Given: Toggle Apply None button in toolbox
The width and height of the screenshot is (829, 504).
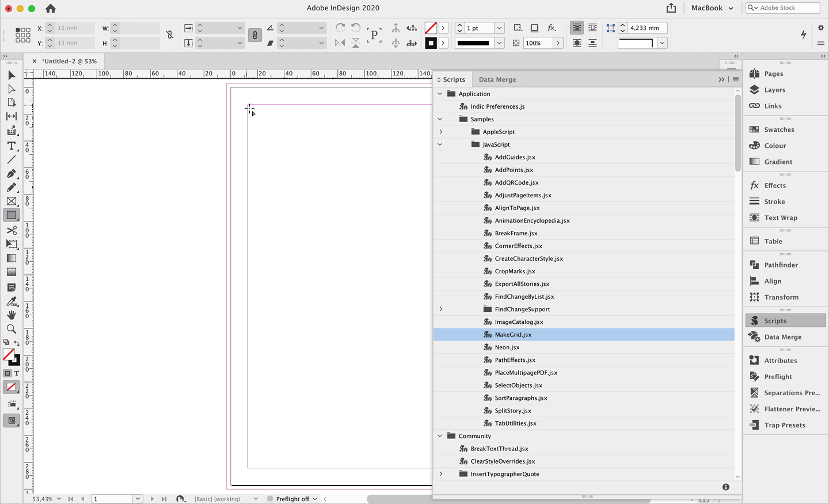Looking at the screenshot, I should point(12,388).
